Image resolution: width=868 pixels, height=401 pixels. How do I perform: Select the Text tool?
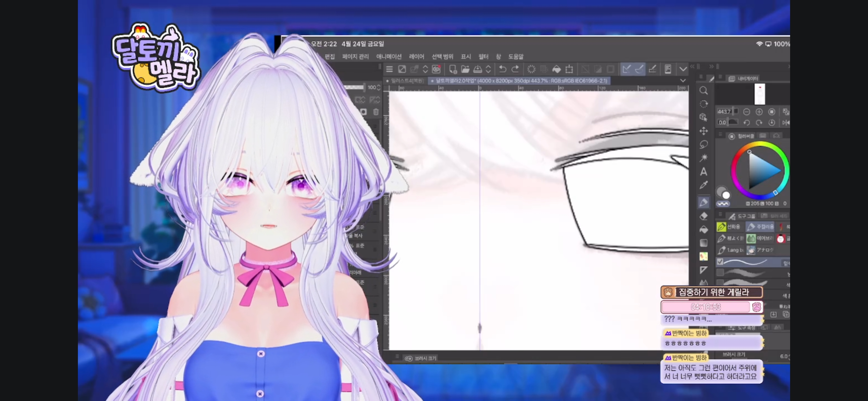click(x=703, y=172)
